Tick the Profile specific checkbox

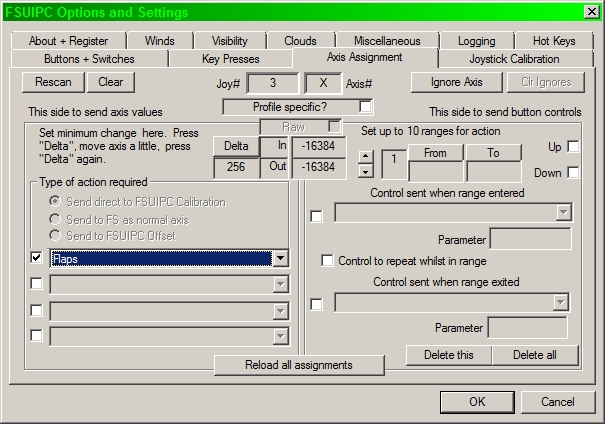tap(365, 106)
